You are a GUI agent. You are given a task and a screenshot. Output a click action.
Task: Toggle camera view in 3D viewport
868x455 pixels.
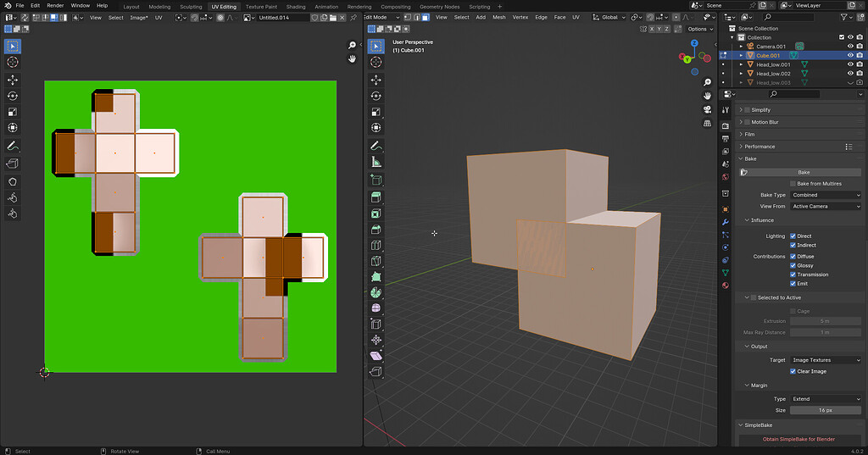[x=707, y=109]
